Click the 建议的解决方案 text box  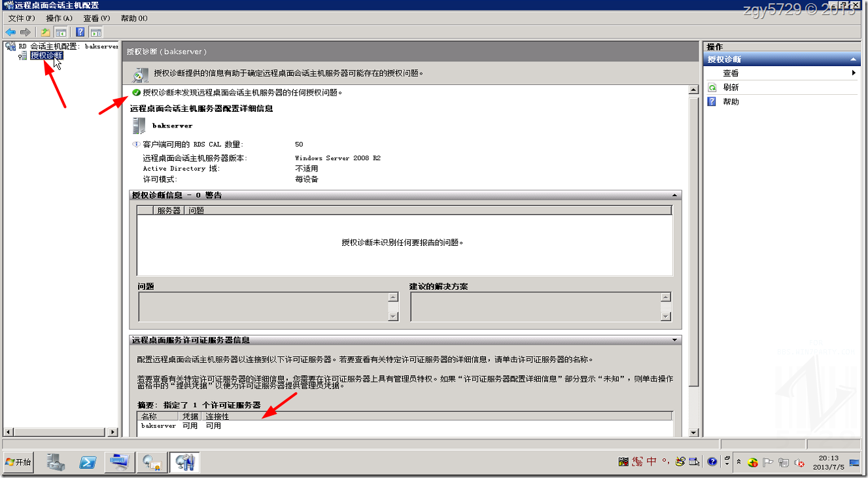535,307
